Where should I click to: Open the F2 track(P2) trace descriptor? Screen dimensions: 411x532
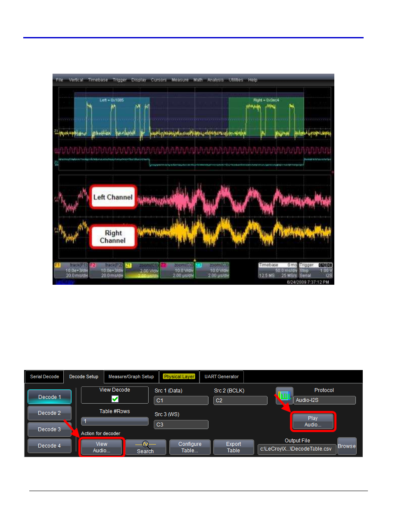[107, 271]
